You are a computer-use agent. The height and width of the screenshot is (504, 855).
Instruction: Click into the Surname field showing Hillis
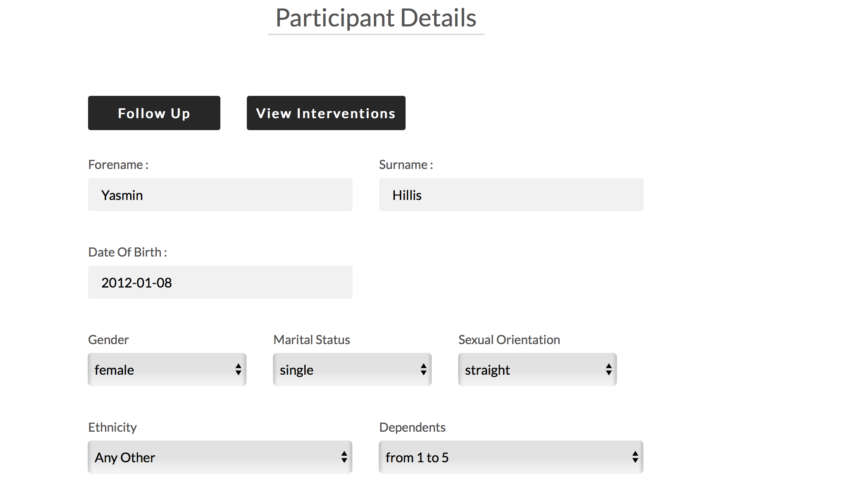[511, 195]
